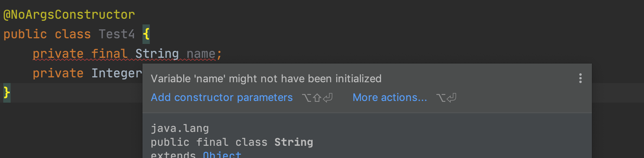Click the 'String' type in field declaration

click(157, 54)
